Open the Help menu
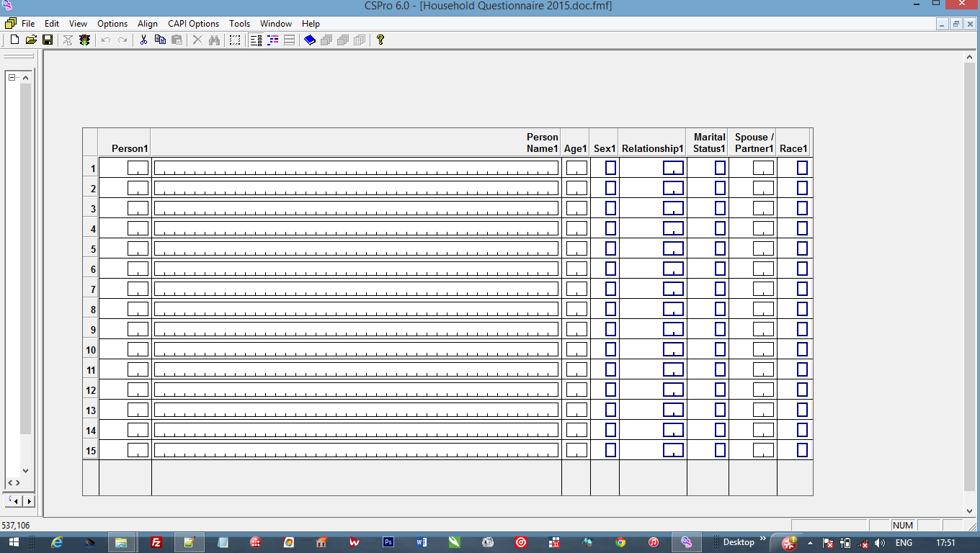This screenshot has height=553, width=980. [311, 24]
